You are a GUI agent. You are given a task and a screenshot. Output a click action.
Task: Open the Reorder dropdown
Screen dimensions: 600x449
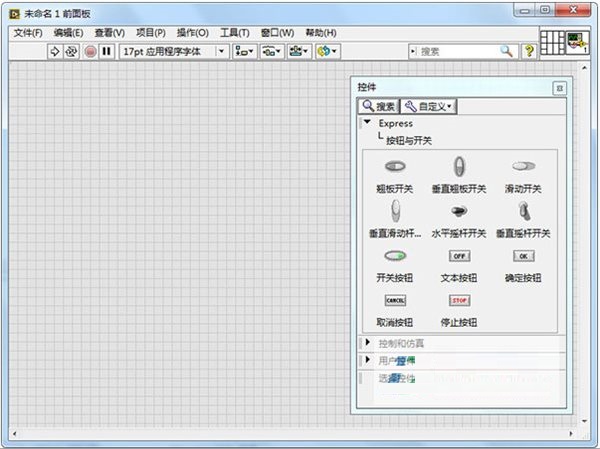(x=327, y=51)
